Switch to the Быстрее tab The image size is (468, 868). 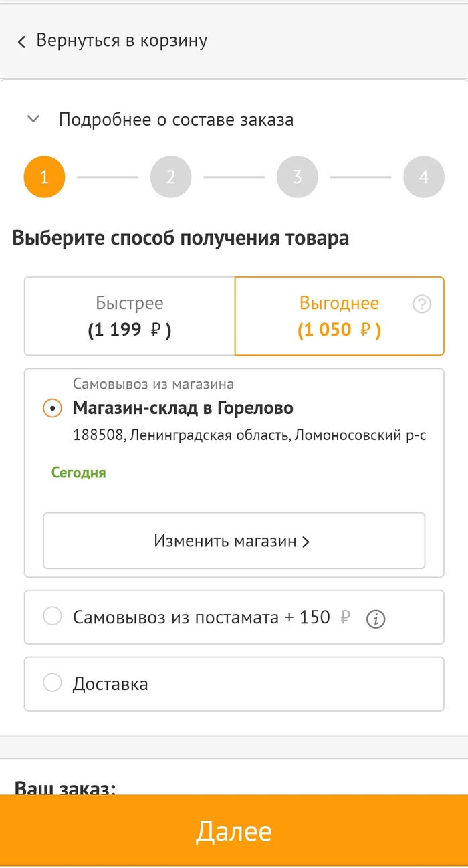pyautogui.click(x=130, y=316)
